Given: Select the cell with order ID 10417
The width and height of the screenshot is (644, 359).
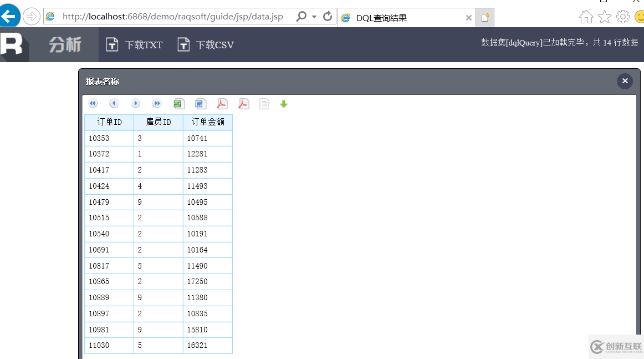Looking at the screenshot, I should click(109, 170).
